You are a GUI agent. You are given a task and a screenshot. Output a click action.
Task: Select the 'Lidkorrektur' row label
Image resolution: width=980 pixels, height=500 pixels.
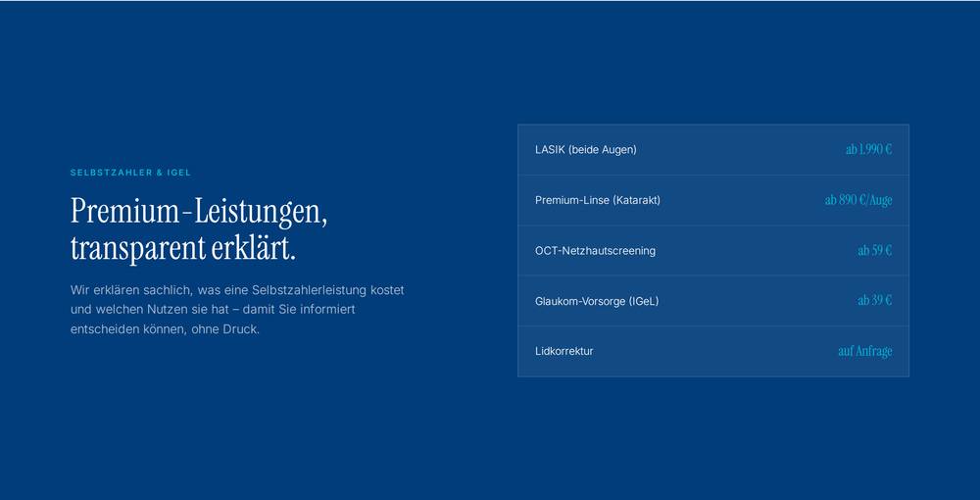tap(564, 351)
